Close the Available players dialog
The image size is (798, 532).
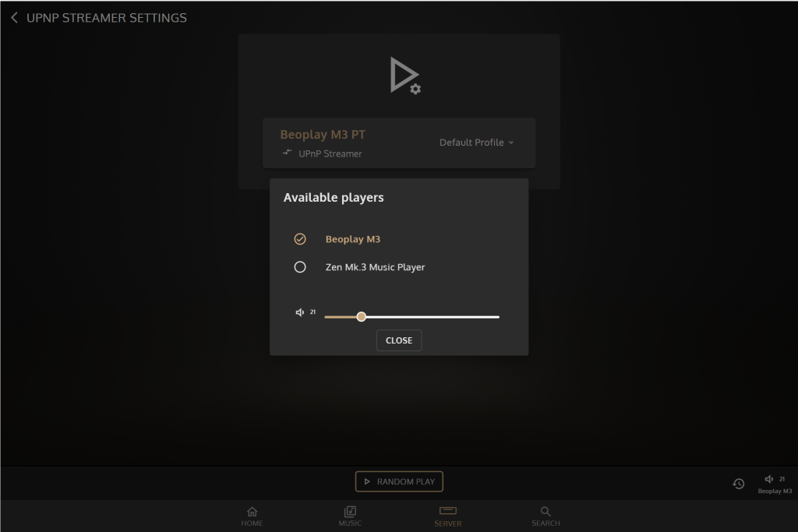tap(399, 340)
